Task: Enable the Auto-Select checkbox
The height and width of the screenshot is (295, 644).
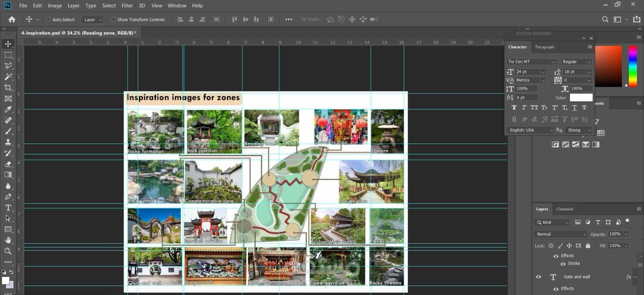Action: point(48,19)
